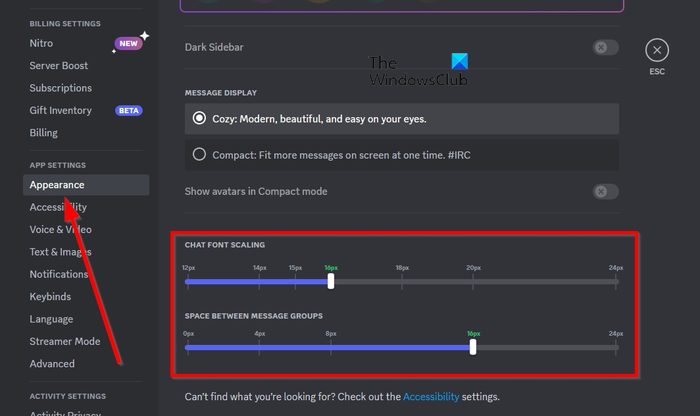This screenshot has height=416, width=700.
Task: Open the Notifications settings
Action: point(59,274)
